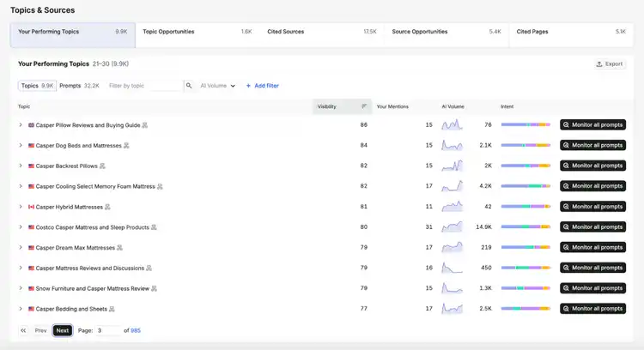Click Canada flag icon on Casper Hybrid Mattresses
644x350 pixels.
[31, 208]
